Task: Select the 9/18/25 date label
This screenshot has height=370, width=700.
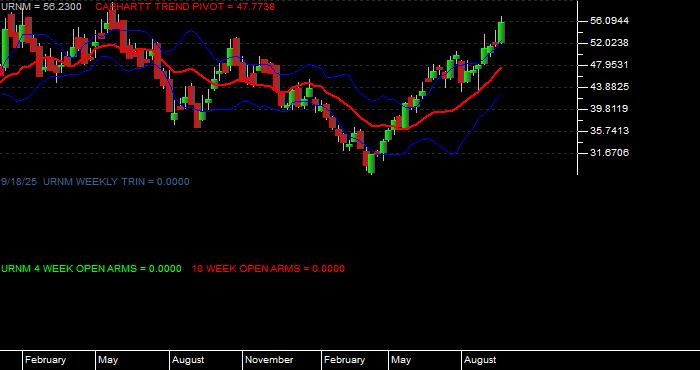Action: click(x=19, y=182)
